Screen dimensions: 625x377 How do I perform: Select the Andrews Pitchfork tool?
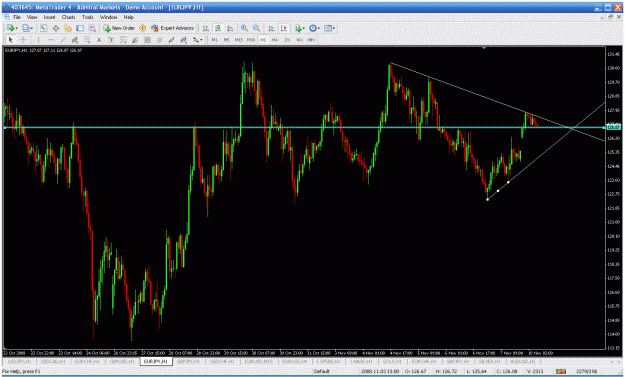(159, 40)
